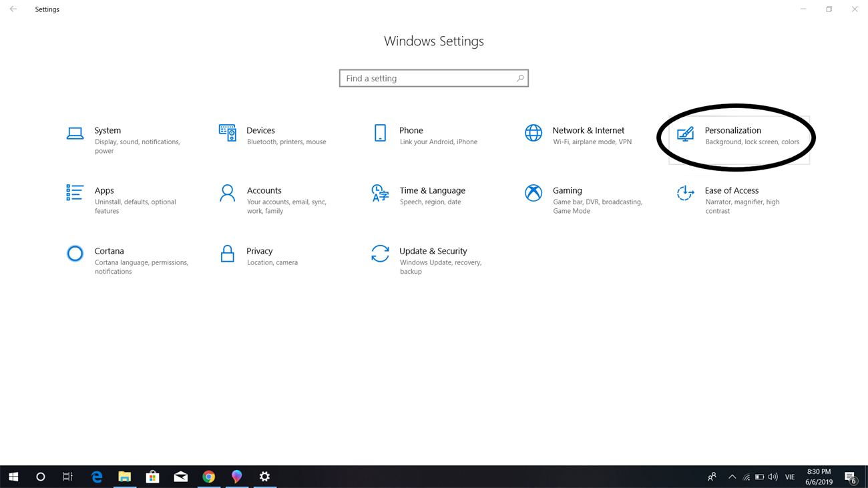Open the Personalization paintbrush icon
This screenshot has height=488, width=868.
point(685,134)
